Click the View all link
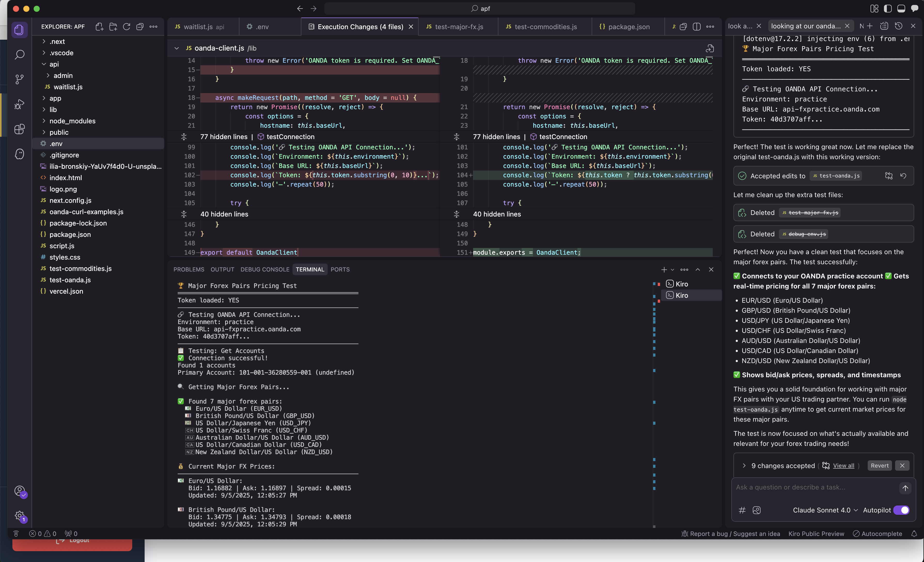The height and width of the screenshot is (562, 924). tap(843, 465)
